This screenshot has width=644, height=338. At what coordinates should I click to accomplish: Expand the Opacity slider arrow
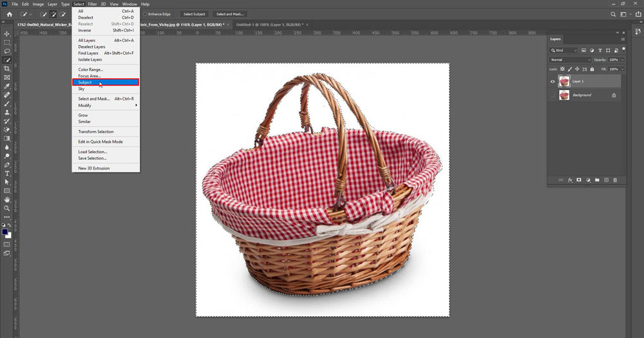pos(623,59)
